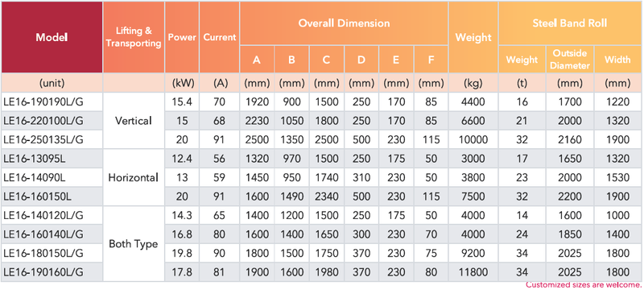The width and height of the screenshot is (644, 294).
Task: Click the 15.4 power value
Action: pos(182,101)
